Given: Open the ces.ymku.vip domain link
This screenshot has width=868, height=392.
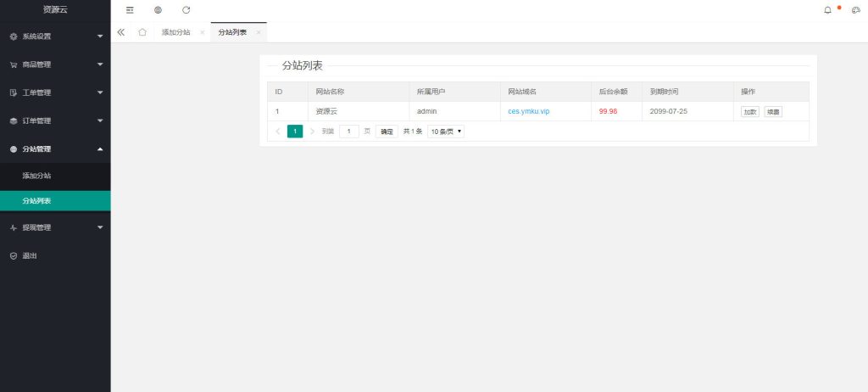Looking at the screenshot, I should point(529,111).
